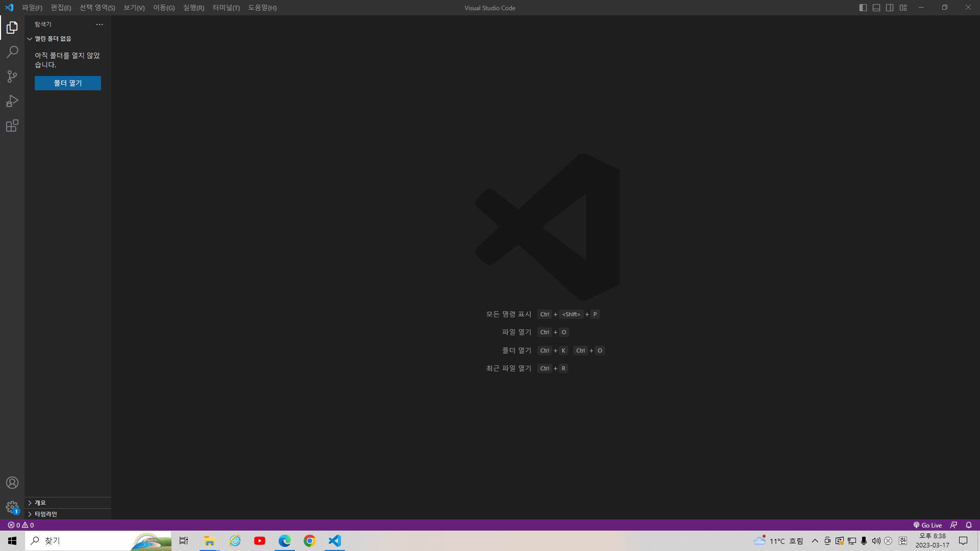This screenshot has width=980, height=551.
Task: Open the 편집(E) menu
Action: 61,8
